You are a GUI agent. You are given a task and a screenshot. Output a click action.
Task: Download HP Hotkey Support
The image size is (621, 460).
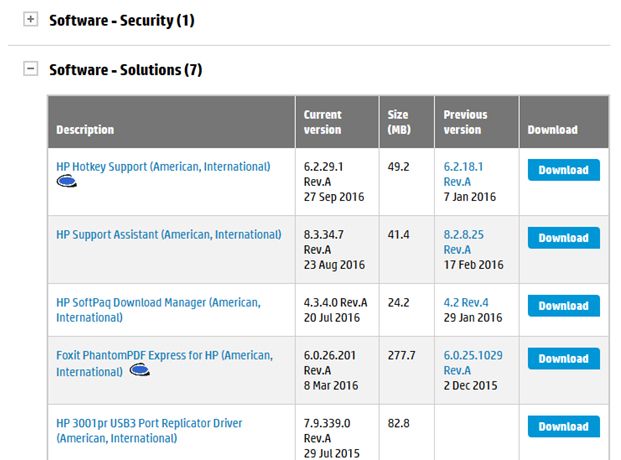563,170
